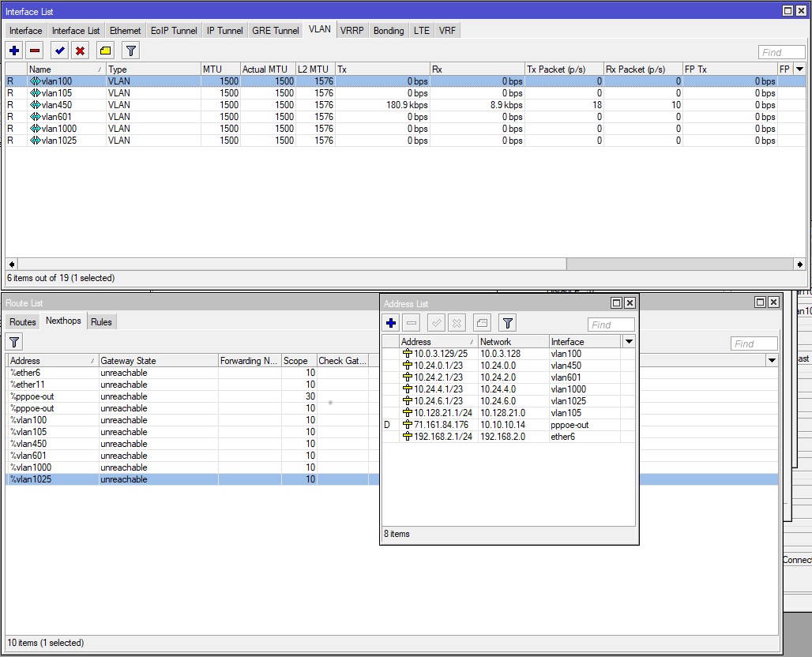Screen dimensions: 812x657
Task: Click the vlan450 interface icon in the VLAN table
Action: [x=36, y=105]
